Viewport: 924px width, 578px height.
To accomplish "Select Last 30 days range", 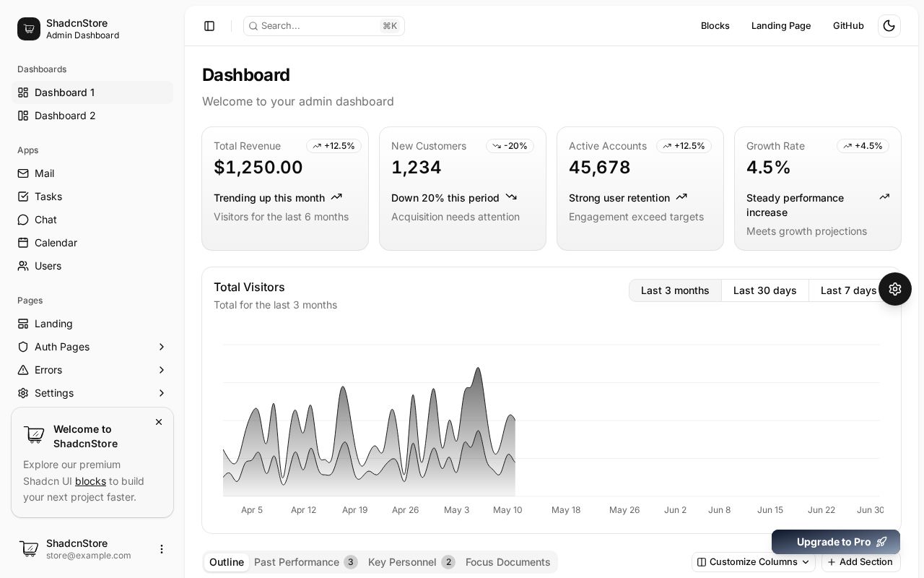I will 765,290.
